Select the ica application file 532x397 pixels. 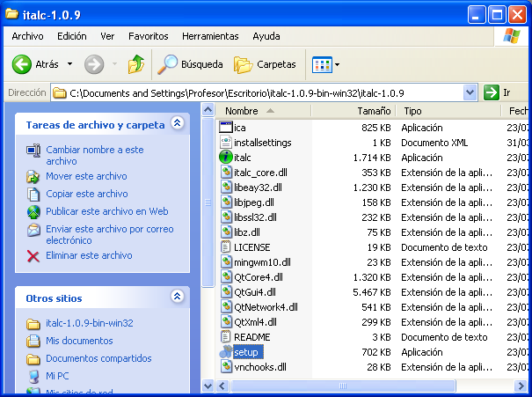(239, 128)
